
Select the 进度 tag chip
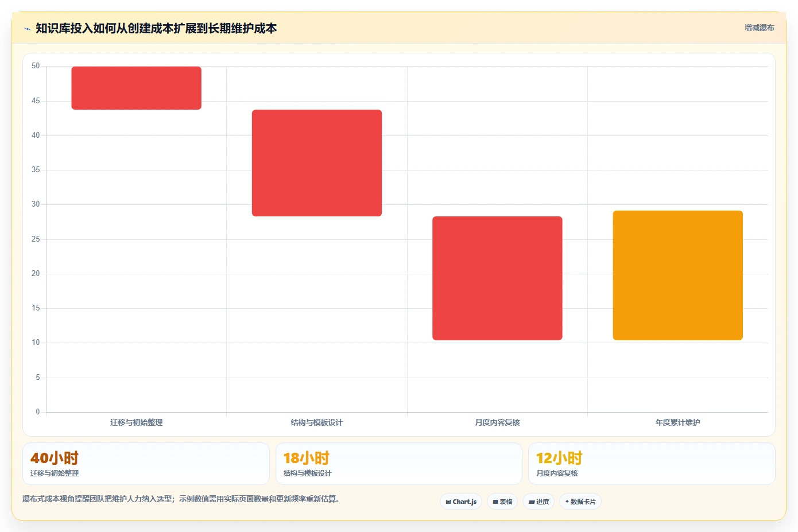tap(539, 502)
